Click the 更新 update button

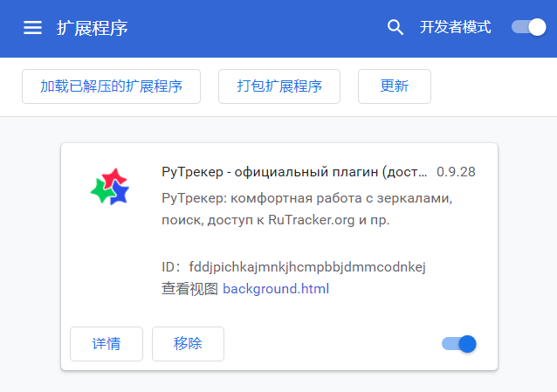point(395,86)
